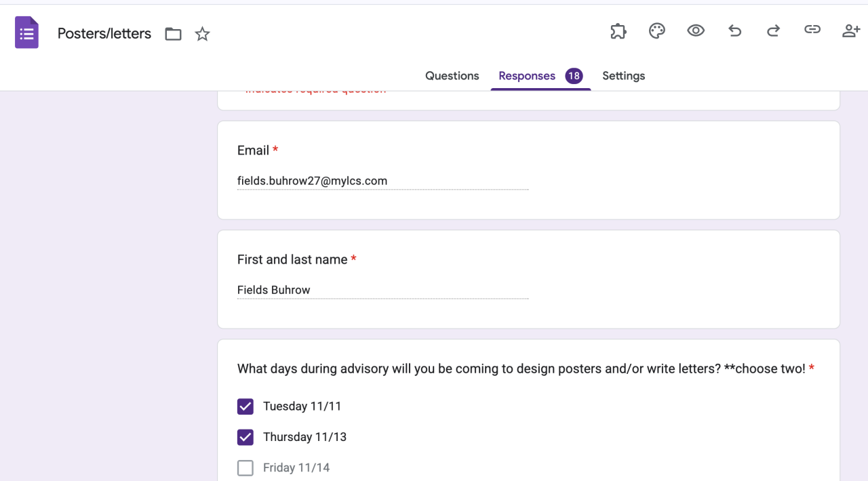Switch to the Questions tab
This screenshot has height=481, width=868.
(452, 76)
